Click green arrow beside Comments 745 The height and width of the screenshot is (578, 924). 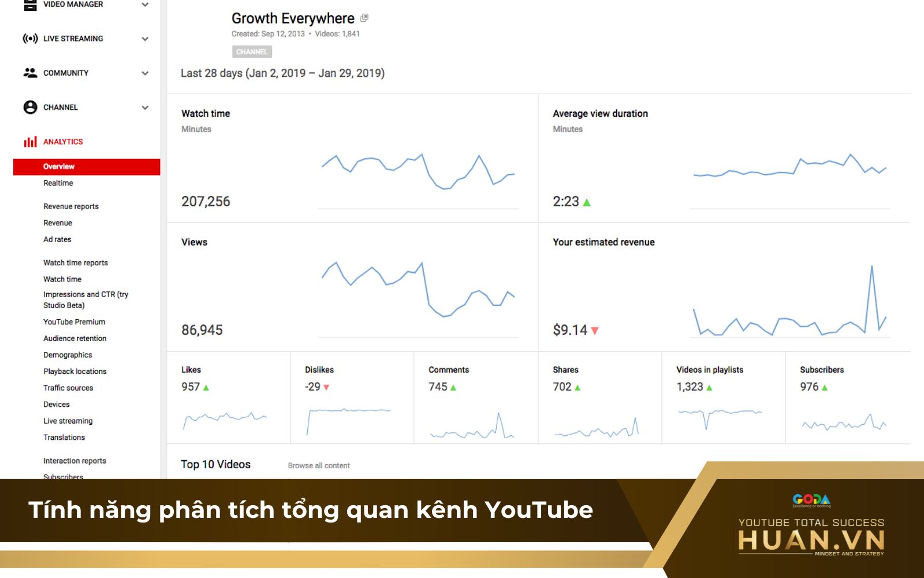coord(453,388)
